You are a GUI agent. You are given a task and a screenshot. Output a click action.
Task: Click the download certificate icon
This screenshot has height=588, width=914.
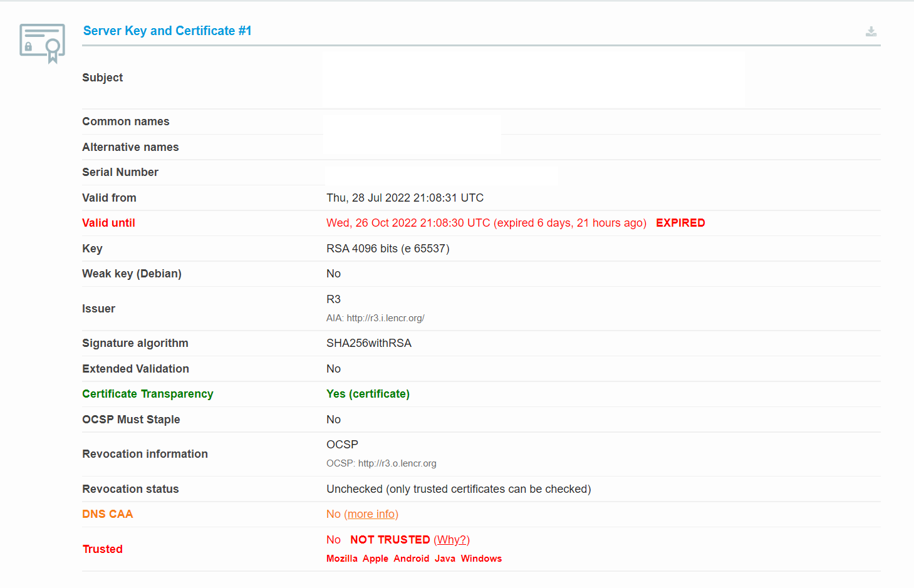(x=871, y=31)
